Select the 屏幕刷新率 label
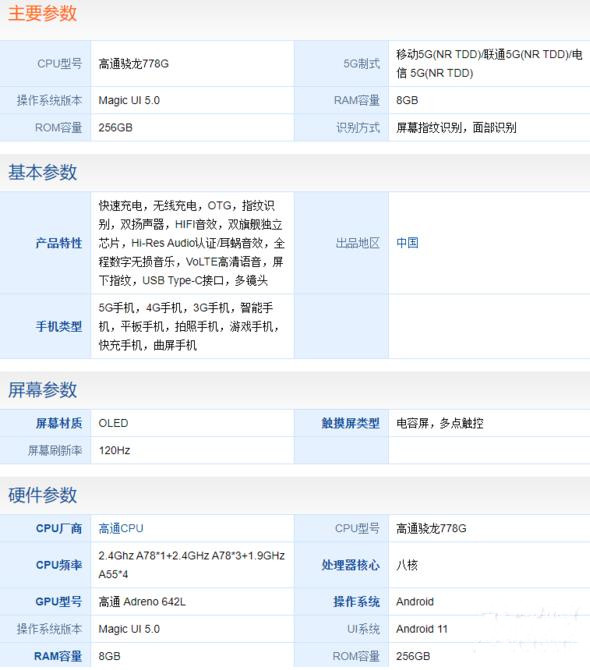Screen dimensions: 590x670 tap(55, 450)
